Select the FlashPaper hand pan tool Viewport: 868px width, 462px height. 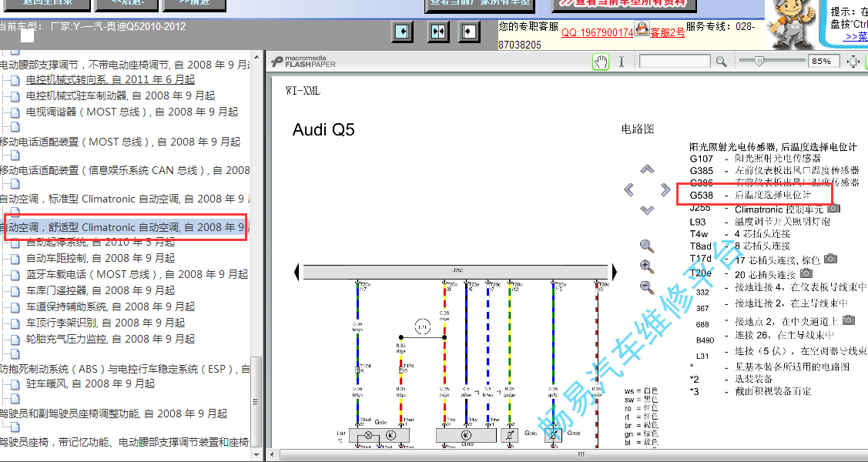pyautogui.click(x=601, y=62)
